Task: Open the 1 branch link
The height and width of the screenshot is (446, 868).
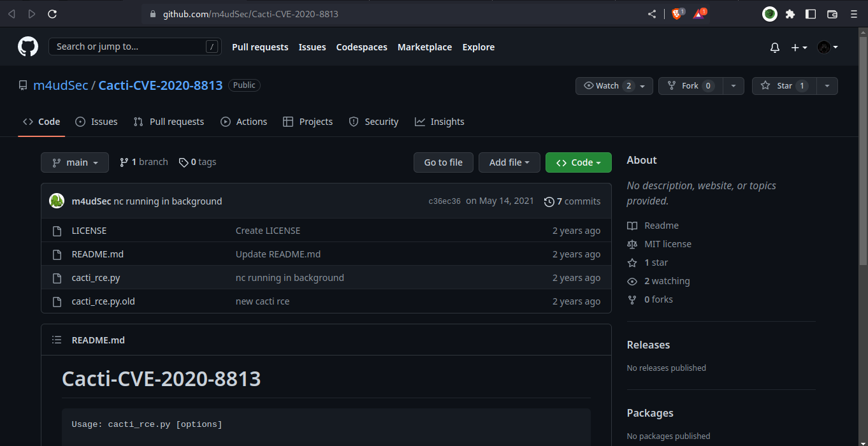Action: [143, 162]
